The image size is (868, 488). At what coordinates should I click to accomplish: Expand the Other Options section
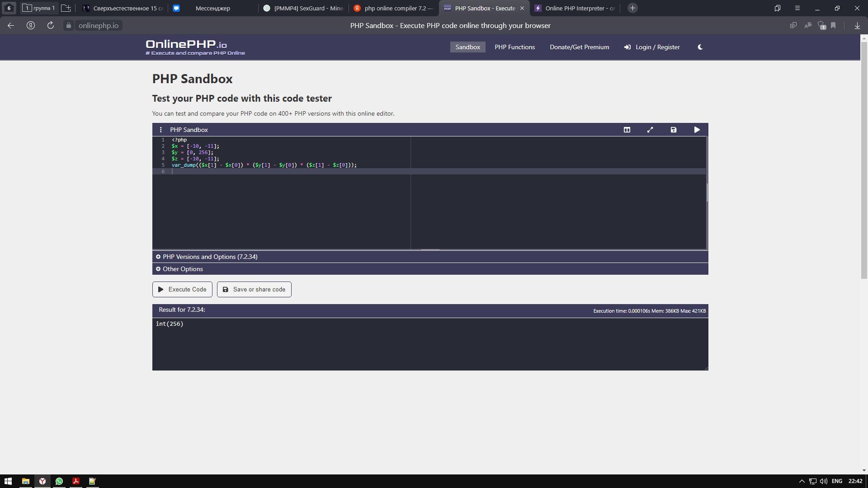coord(183,269)
